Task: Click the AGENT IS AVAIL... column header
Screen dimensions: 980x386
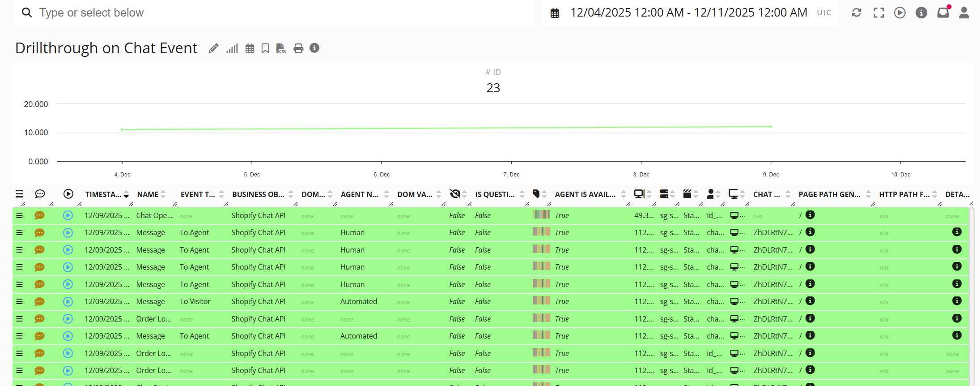Action: 585,194
